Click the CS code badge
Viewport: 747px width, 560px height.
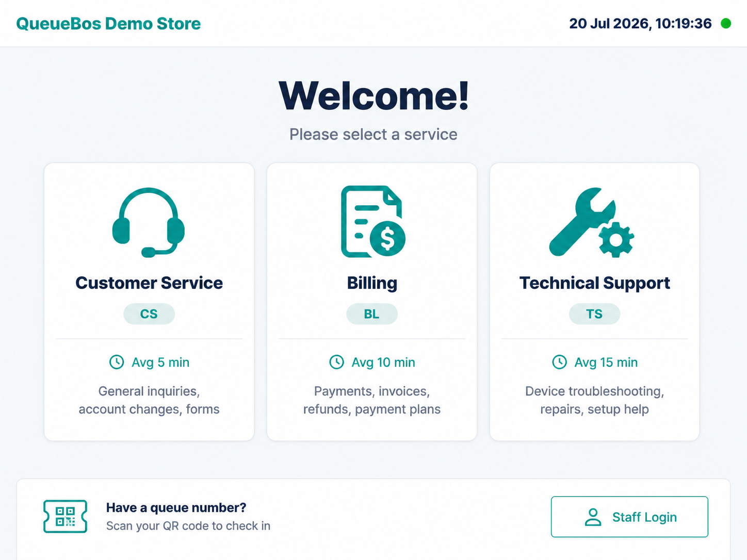tap(149, 314)
